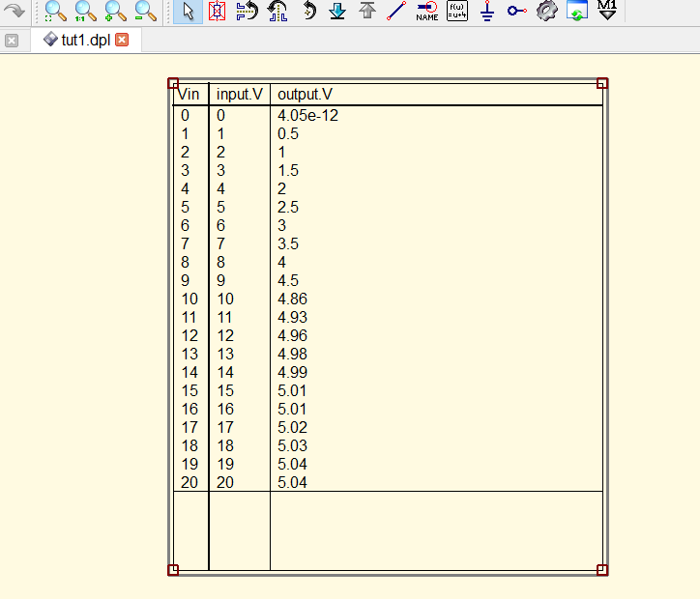Click the output value 1.5
The image size is (700, 599).
[x=288, y=170]
